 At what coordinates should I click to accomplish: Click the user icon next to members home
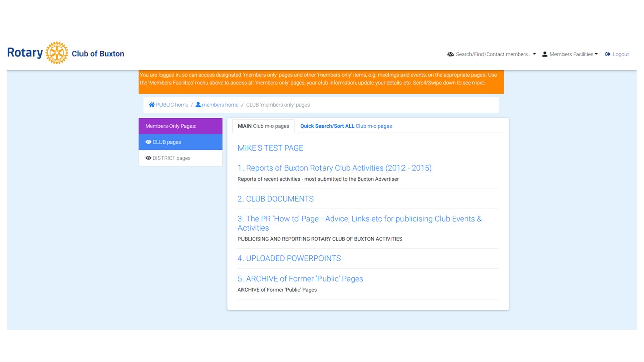[x=198, y=105]
